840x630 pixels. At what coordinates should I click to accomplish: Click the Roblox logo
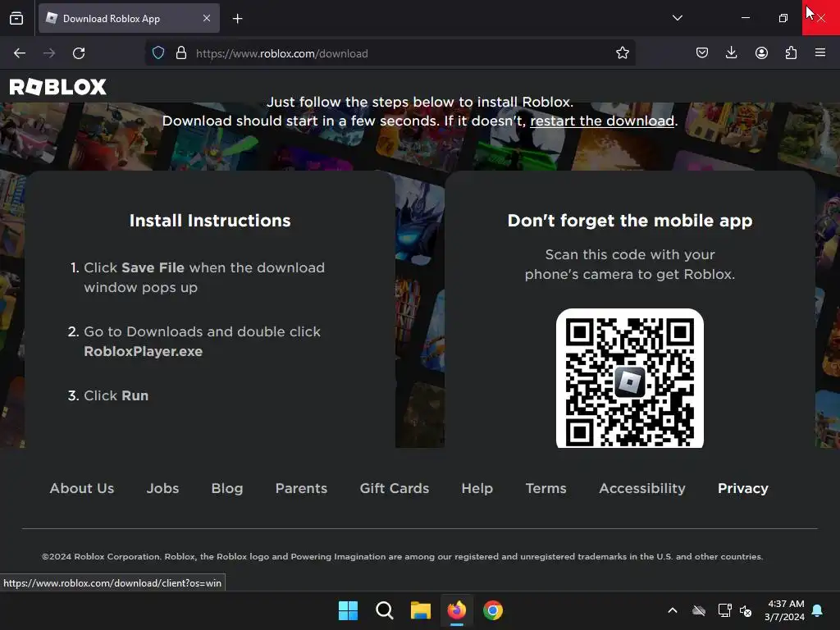pos(58,87)
